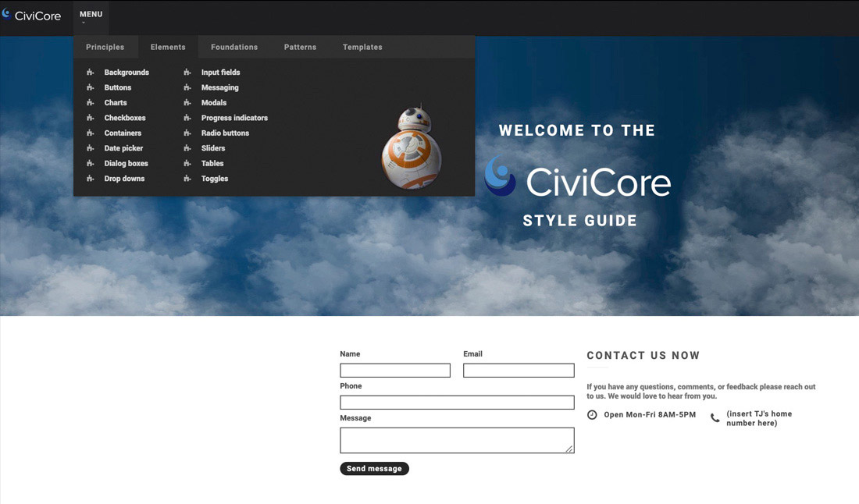
Task: Switch to the Foundations tab
Action: point(234,48)
